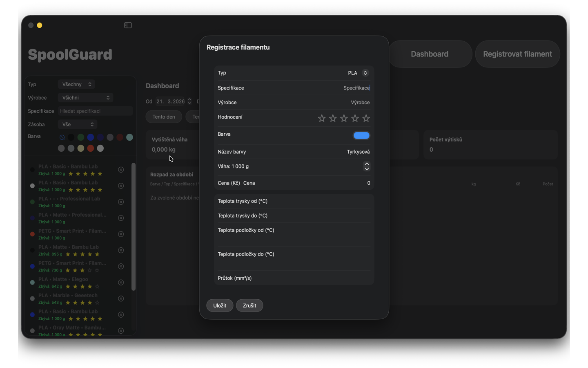
Task: Save the filament with Uložit
Action: pyautogui.click(x=220, y=305)
